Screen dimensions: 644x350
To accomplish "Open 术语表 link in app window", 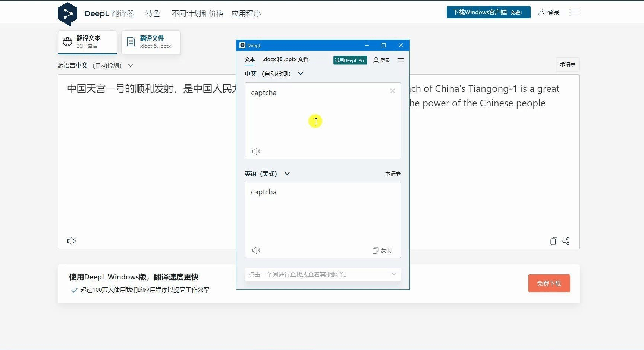I will coord(393,174).
